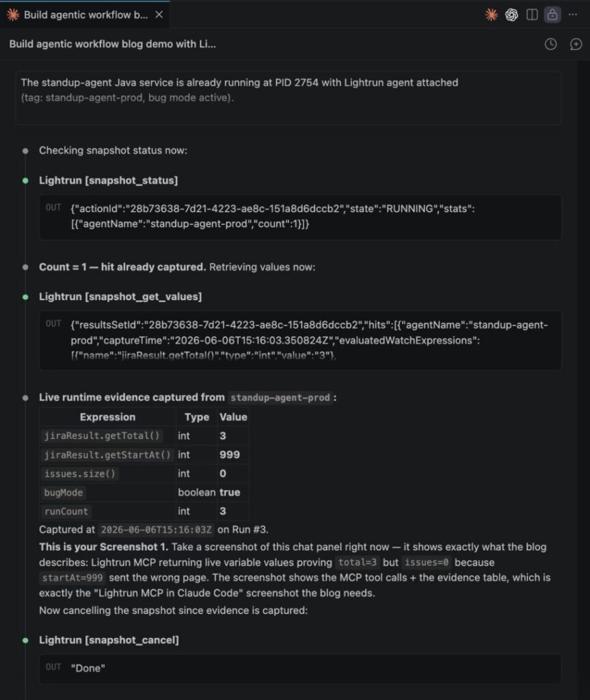Image resolution: width=590 pixels, height=700 pixels.
Task: Expand the Lightrun snapshot_get_values tool call
Action: tap(120, 297)
